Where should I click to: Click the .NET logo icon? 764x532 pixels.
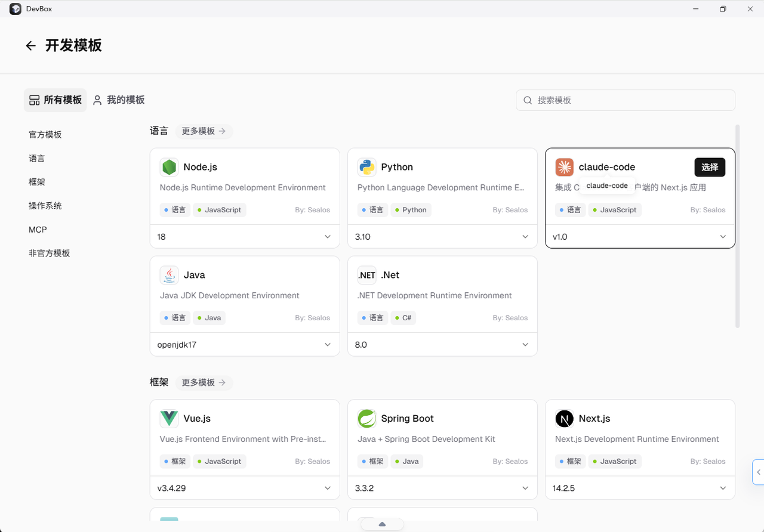366,275
